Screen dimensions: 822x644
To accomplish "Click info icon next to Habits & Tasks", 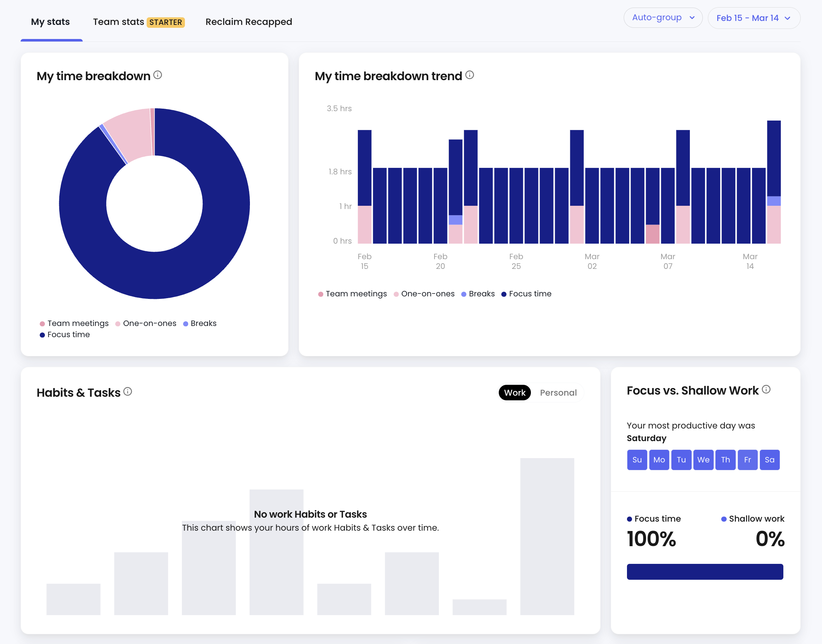I will (127, 391).
